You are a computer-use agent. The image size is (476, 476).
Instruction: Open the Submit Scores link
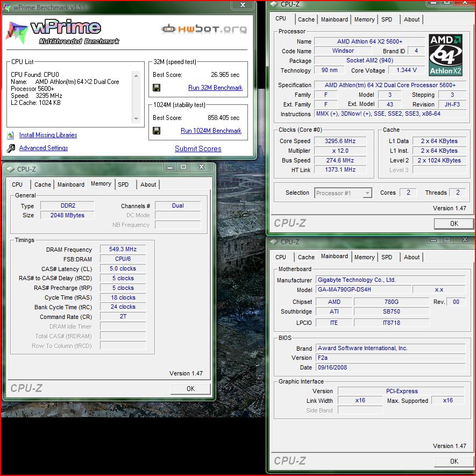[x=198, y=149]
